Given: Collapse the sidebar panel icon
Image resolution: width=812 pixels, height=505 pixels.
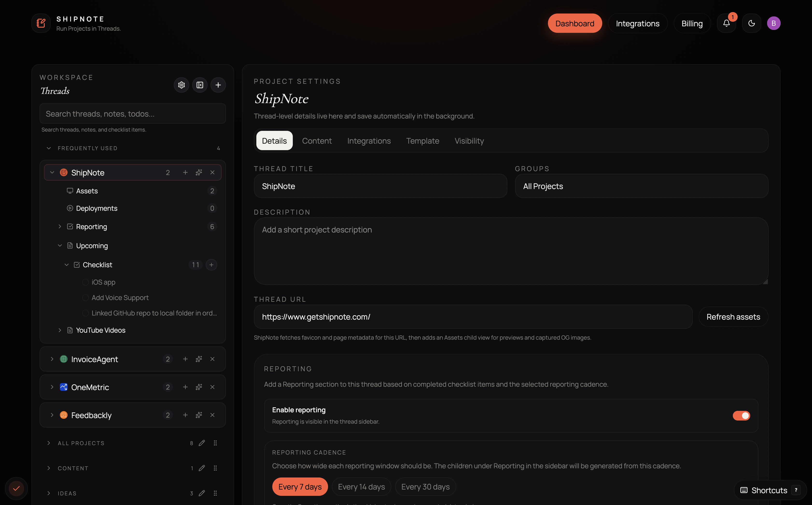Looking at the screenshot, I should [x=200, y=85].
